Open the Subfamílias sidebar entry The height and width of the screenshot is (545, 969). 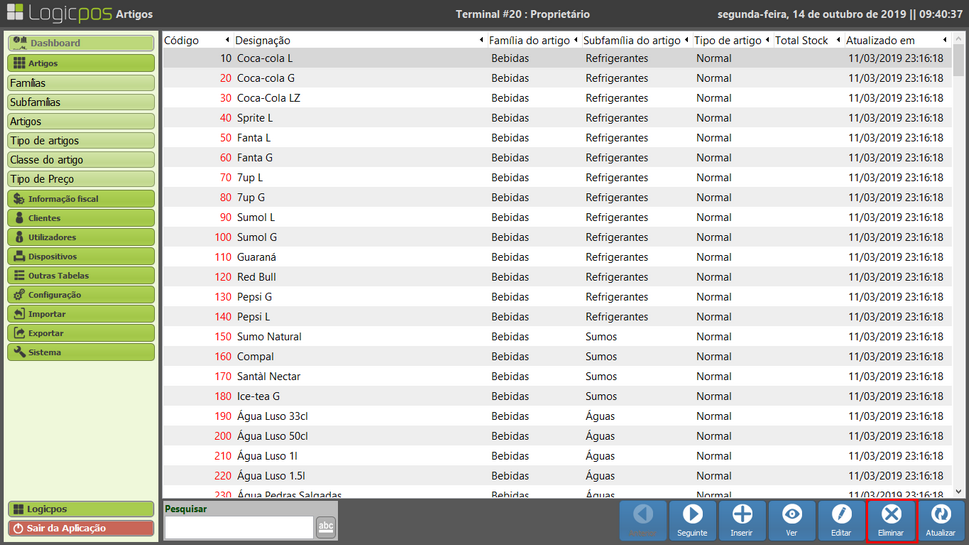pos(81,102)
